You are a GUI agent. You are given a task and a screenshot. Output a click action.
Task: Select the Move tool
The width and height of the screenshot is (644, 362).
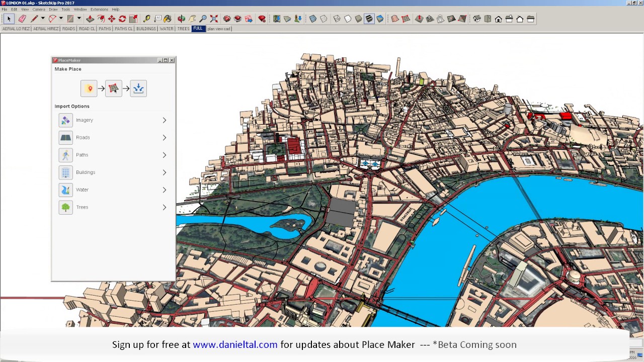[112, 19]
